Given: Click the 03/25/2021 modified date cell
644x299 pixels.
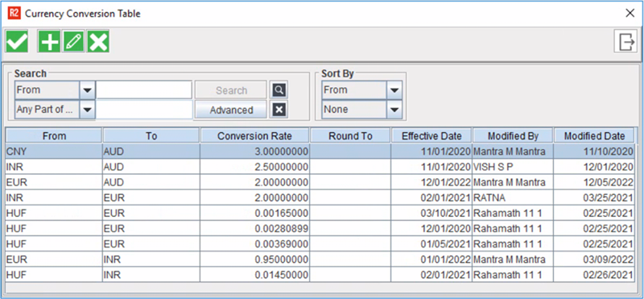Looking at the screenshot, I should (594, 197).
